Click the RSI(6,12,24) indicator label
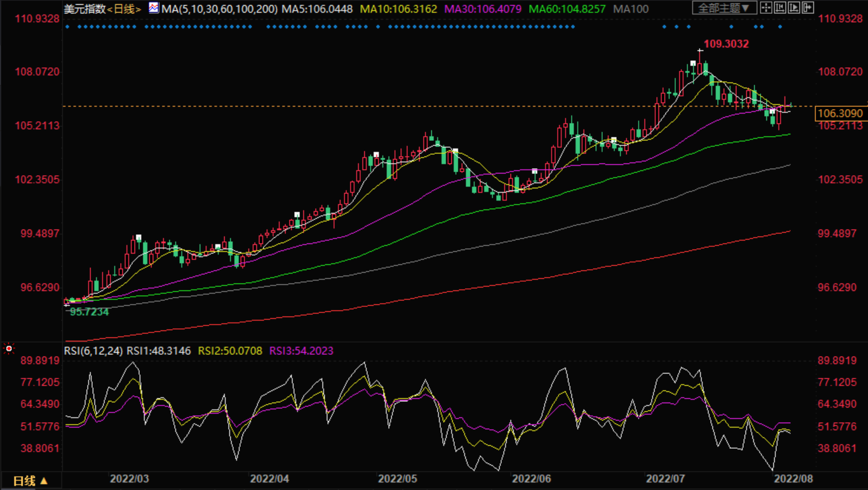868x490 pixels. [93, 351]
